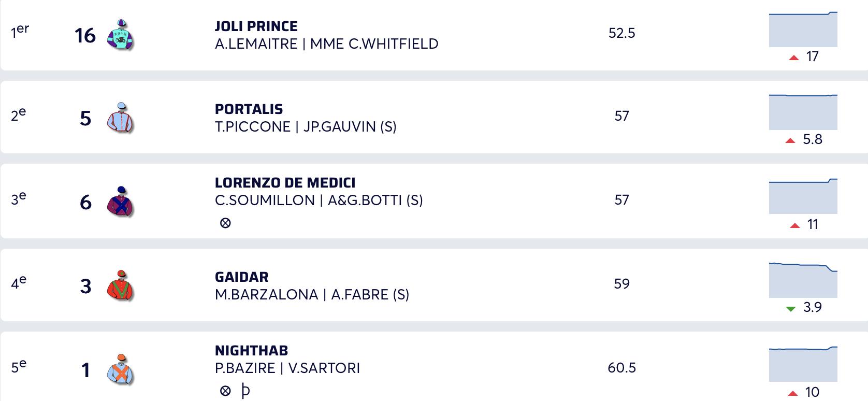Click the thorn-shaped symbol icon under Nighthab

(245, 391)
